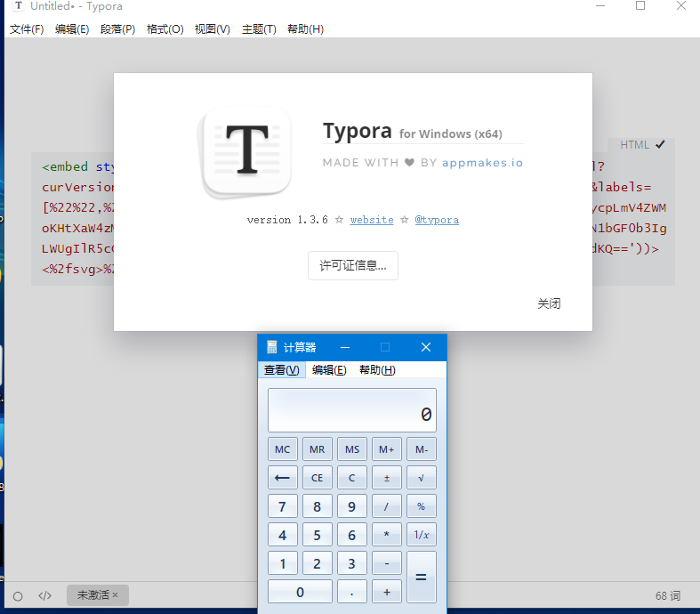
Task: Open 帮助(H) menu in calculator
Action: tap(377, 370)
